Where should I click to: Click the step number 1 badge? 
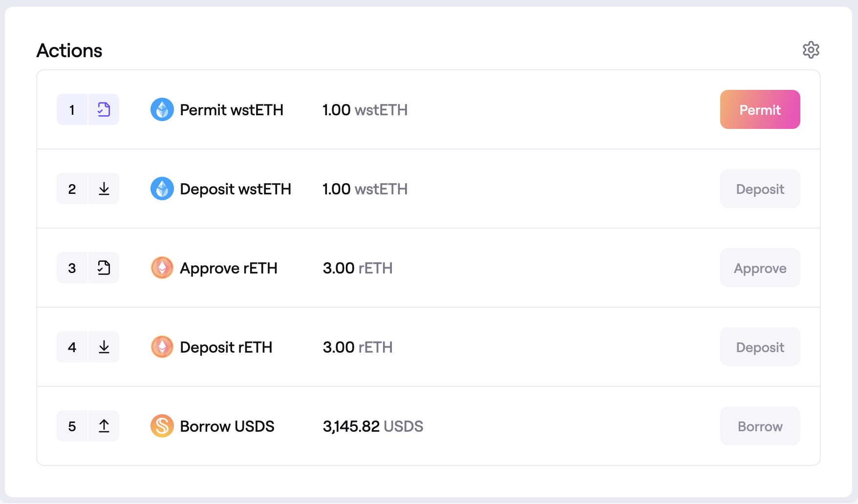tap(72, 109)
